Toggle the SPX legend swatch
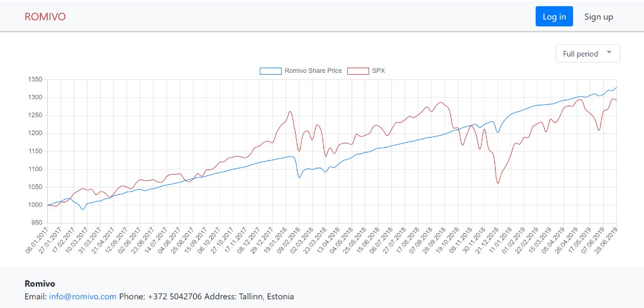This screenshot has height=308, width=644. click(x=358, y=70)
